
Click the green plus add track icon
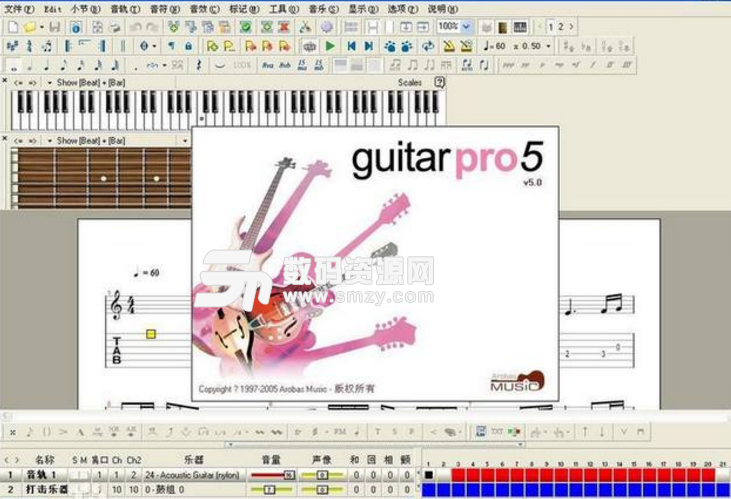[267, 27]
